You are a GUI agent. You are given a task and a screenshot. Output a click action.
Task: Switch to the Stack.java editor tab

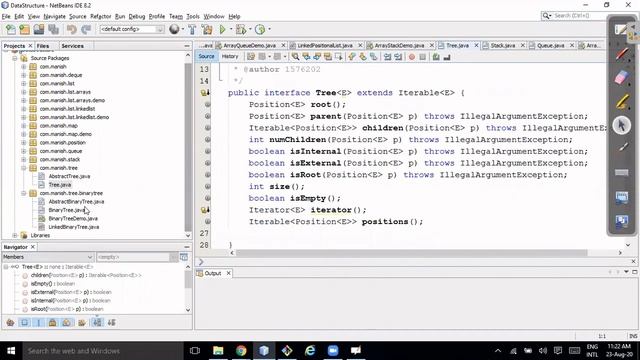click(x=502, y=46)
